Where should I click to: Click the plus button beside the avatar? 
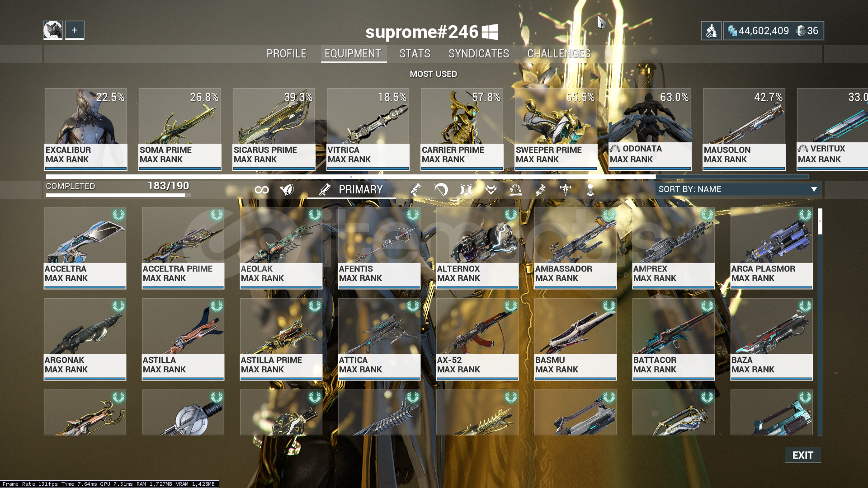click(x=75, y=30)
